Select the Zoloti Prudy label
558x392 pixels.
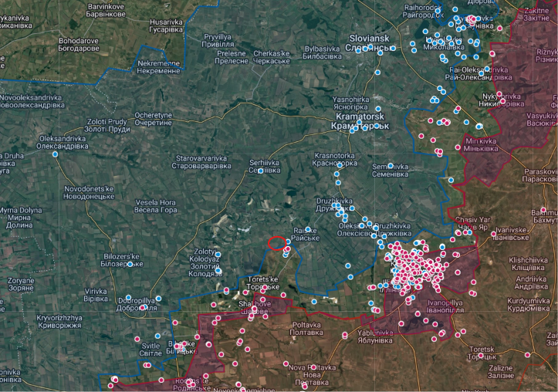[108, 125]
